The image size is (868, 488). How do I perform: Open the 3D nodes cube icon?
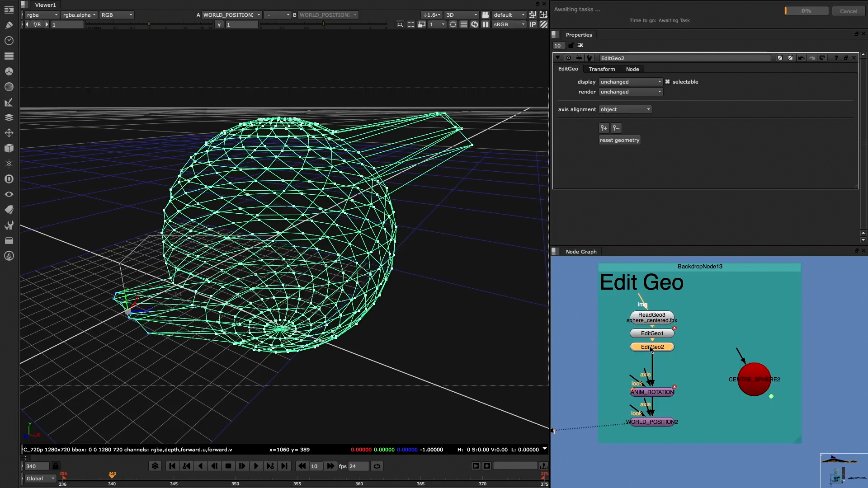click(9, 148)
